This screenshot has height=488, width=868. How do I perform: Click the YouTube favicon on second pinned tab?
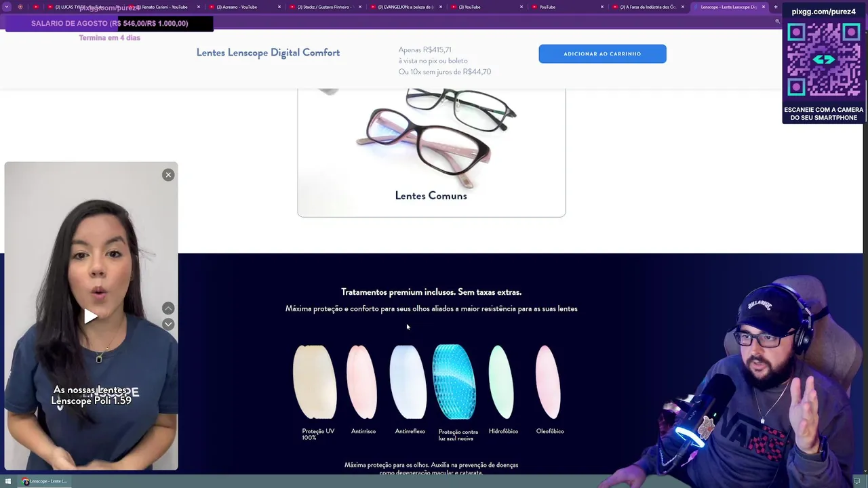(36, 7)
